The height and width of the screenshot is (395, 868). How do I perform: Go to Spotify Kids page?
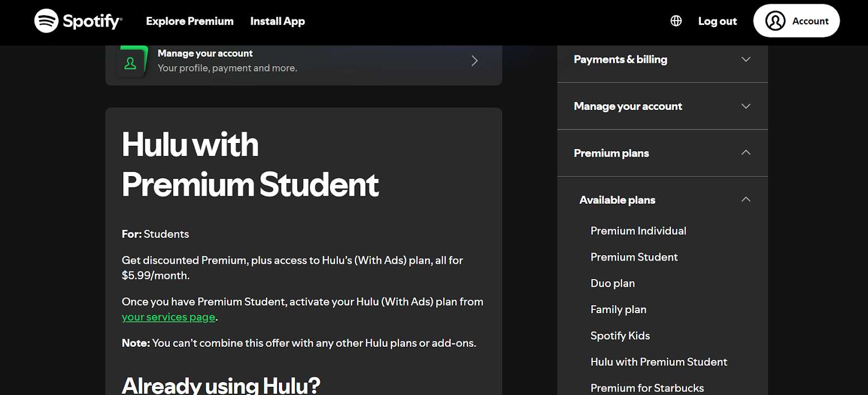click(620, 336)
